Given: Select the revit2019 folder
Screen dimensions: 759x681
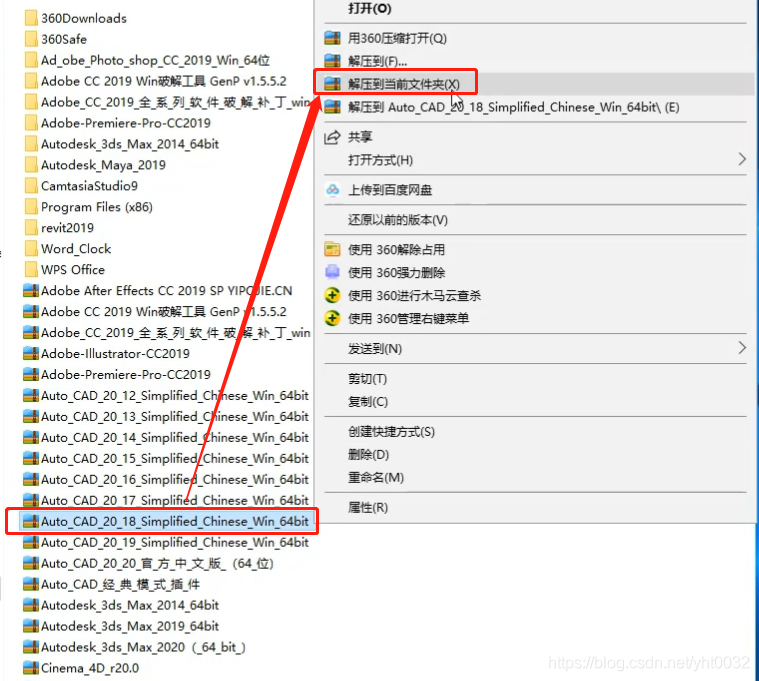Looking at the screenshot, I should coord(67,228).
